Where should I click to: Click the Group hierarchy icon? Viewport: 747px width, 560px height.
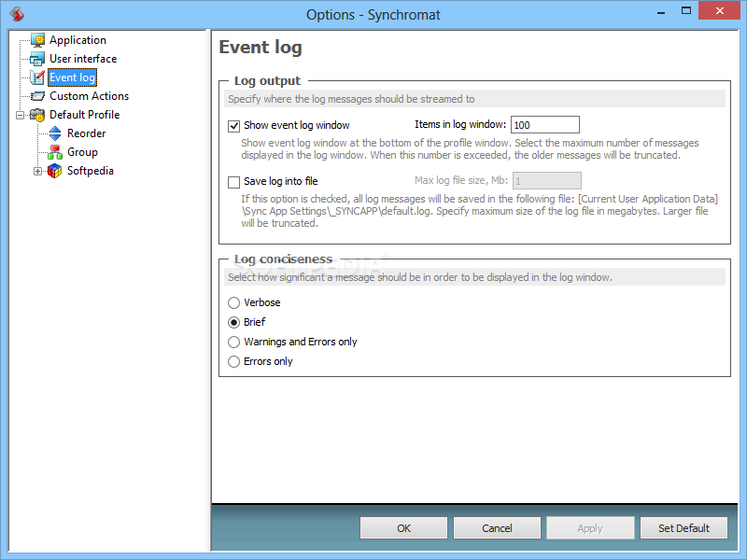(55, 152)
